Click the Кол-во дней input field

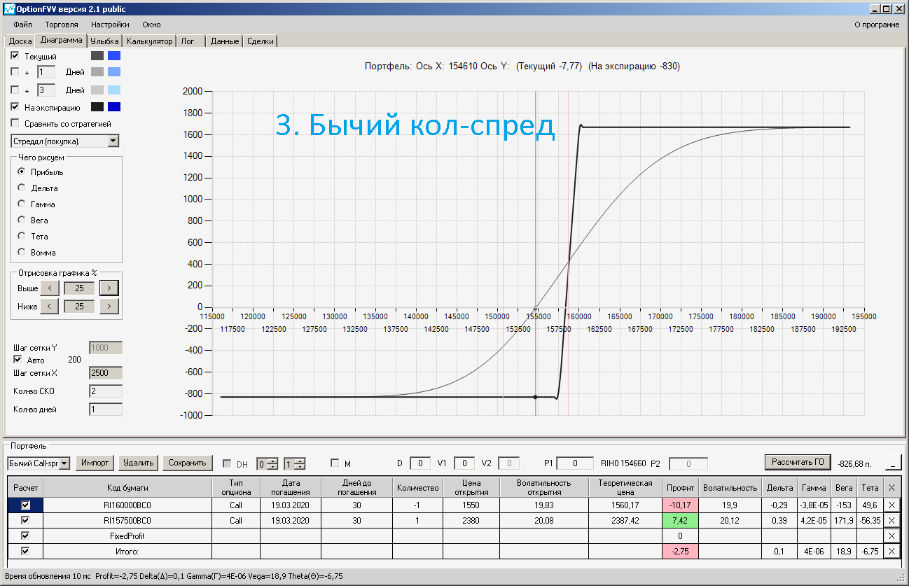pyautogui.click(x=106, y=409)
